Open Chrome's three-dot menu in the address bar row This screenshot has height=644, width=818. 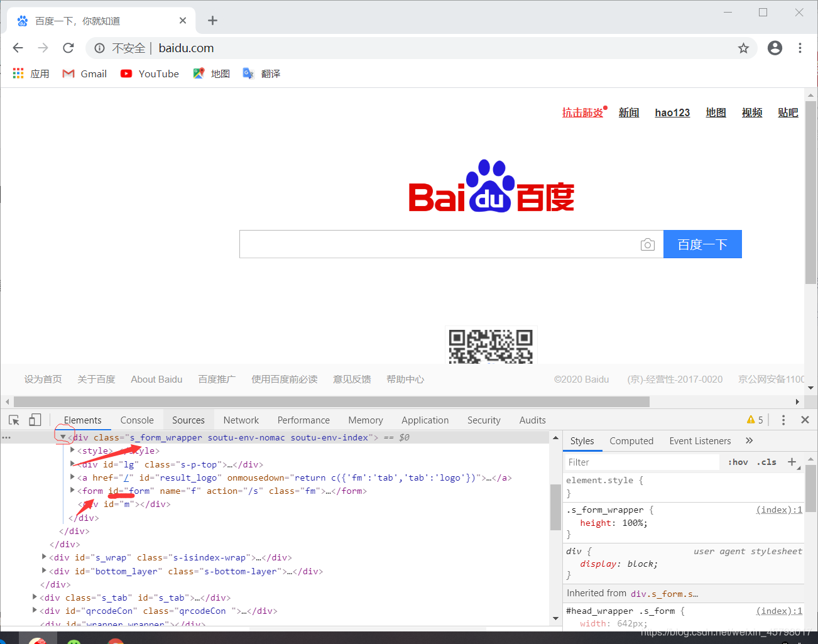click(x=800, y=48)
